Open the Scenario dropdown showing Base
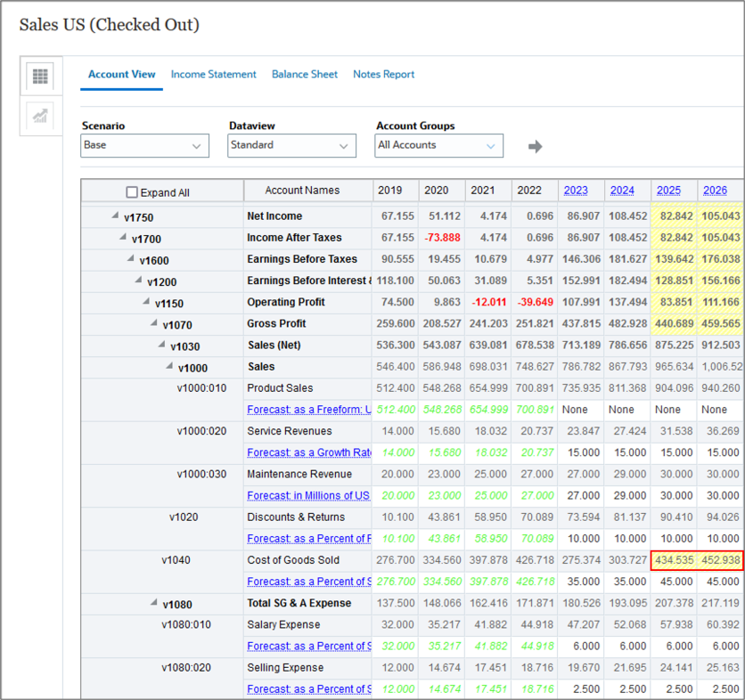 (x=144, y=145)
